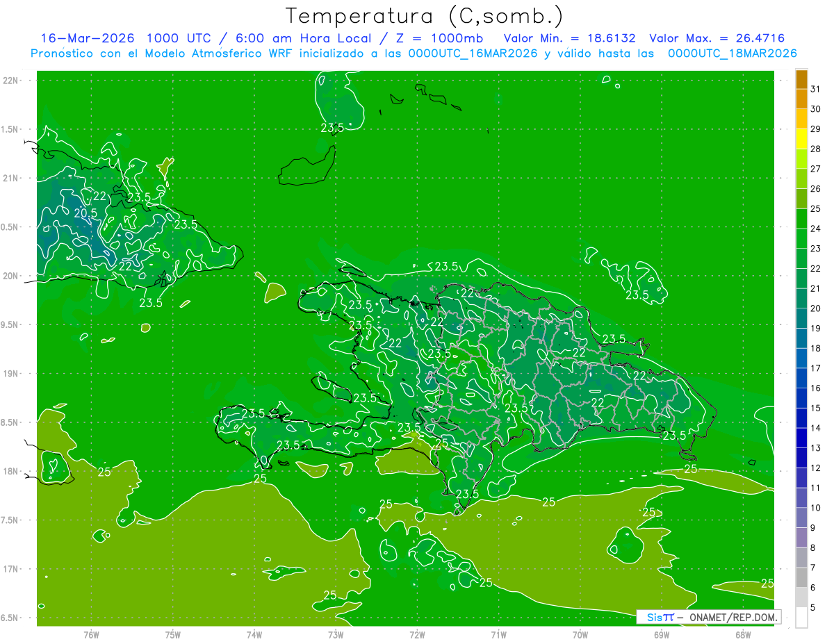This screenshot has height=644, width=834.
Task: Pick the yellow swatch between 28 and 29
Action: (801, 140)
